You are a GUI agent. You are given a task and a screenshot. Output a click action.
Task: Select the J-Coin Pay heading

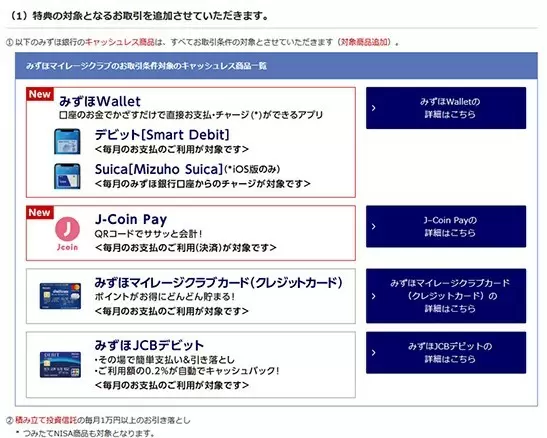pos(131,219)
